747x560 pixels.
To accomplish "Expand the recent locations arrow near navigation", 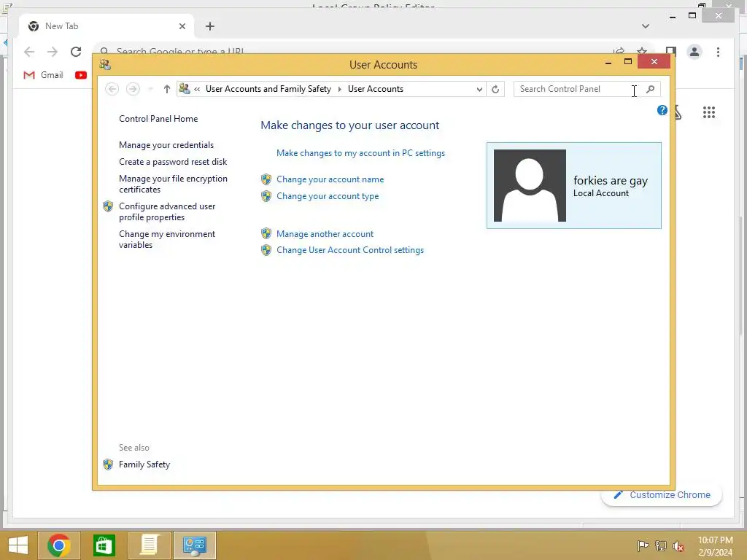I will [150, 89].
